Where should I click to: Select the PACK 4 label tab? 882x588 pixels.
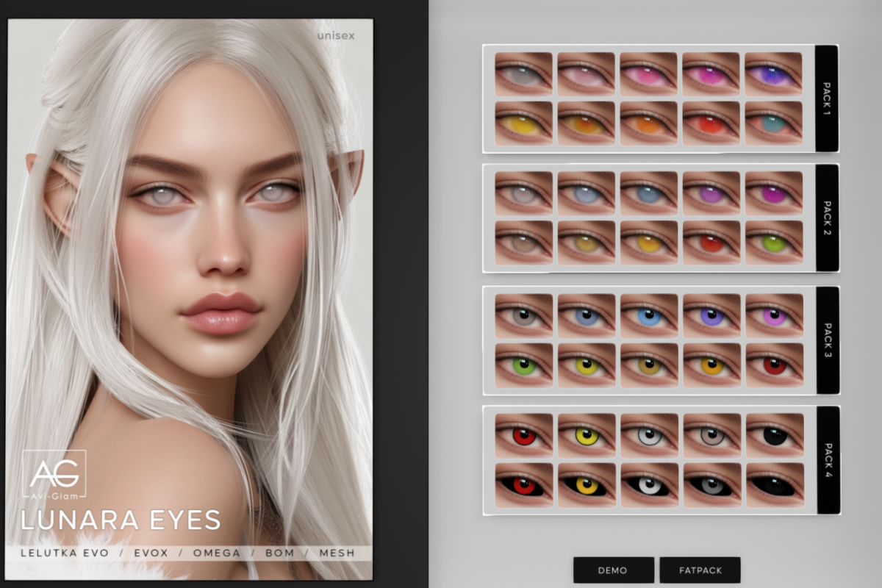(x=827, y=459)
